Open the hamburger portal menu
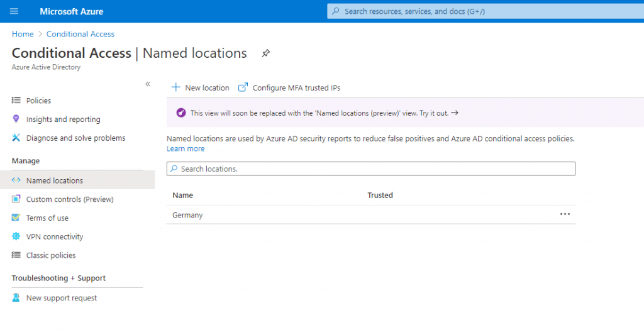 [14, 11]
